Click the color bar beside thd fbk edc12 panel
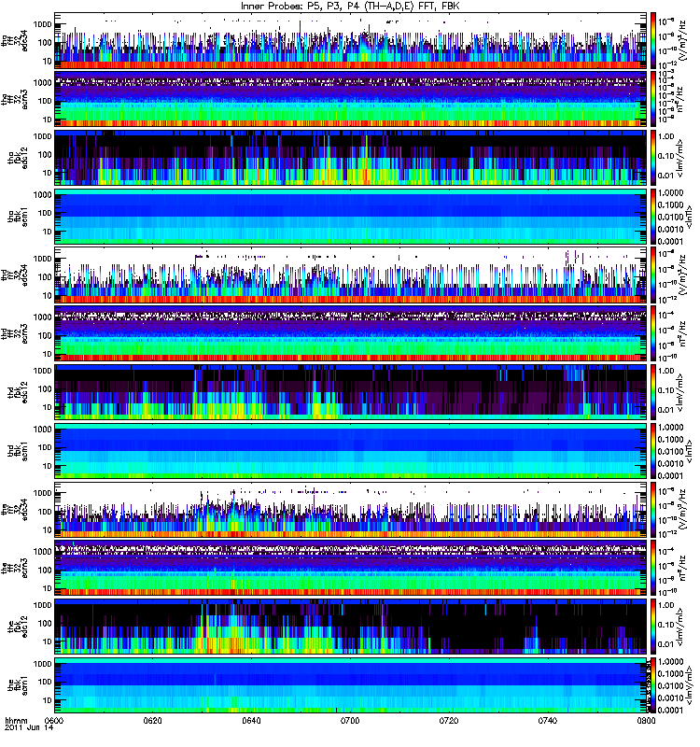 pos(653,392)
